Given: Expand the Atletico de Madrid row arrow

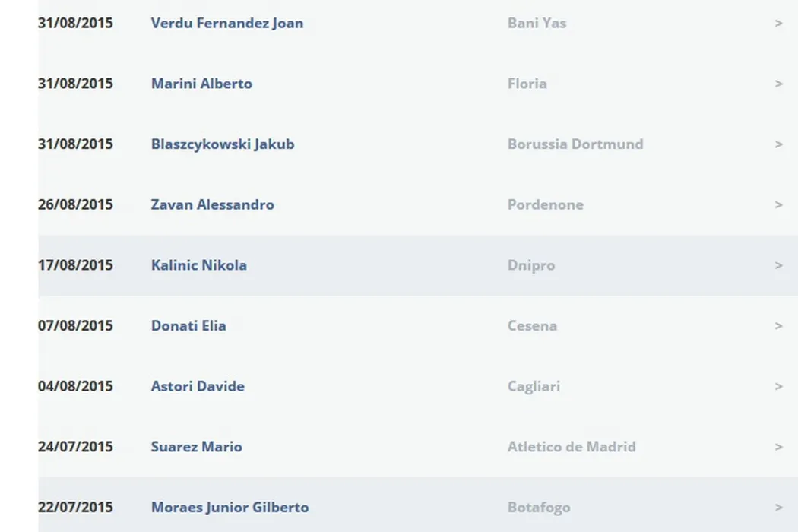Looking at the screenshot, I should tap(778, 447).
